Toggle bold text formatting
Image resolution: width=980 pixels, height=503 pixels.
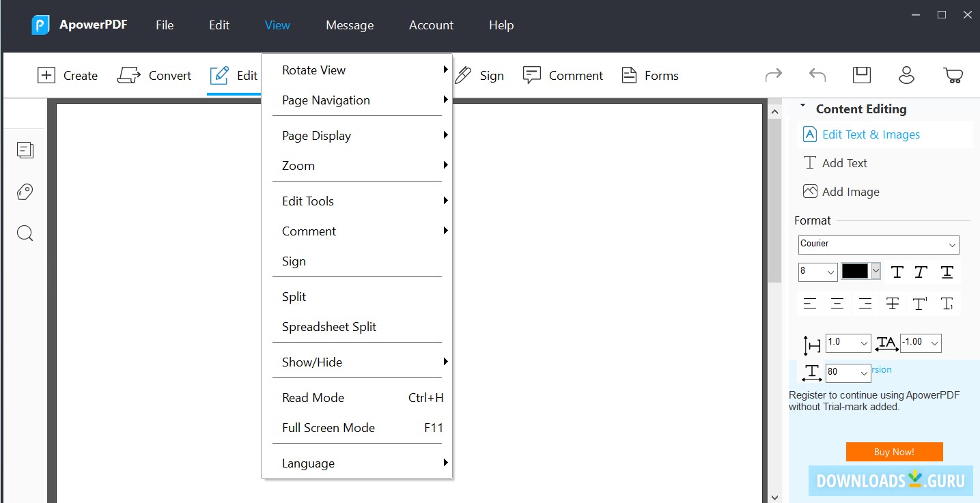pyautogui.click(x=897, y=272)
